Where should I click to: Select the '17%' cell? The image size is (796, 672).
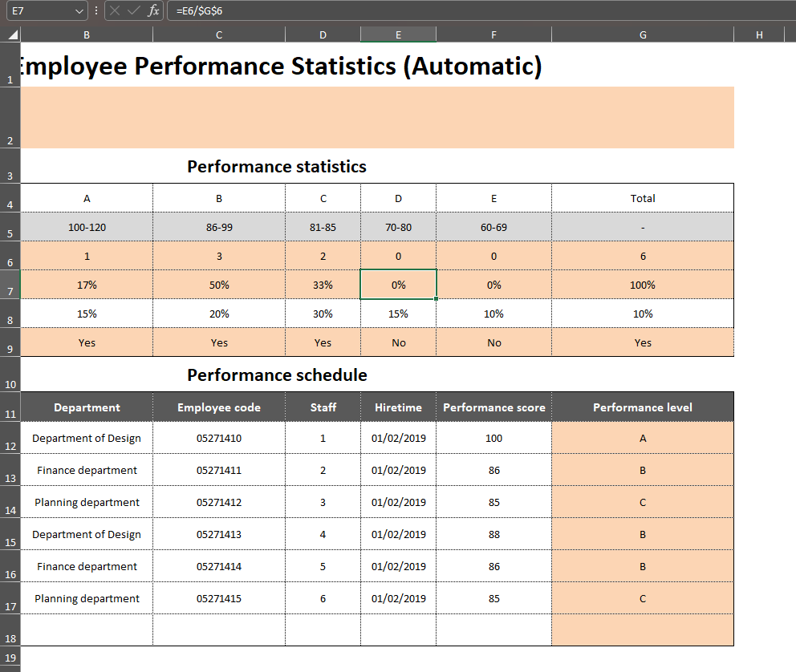point(87,285)
